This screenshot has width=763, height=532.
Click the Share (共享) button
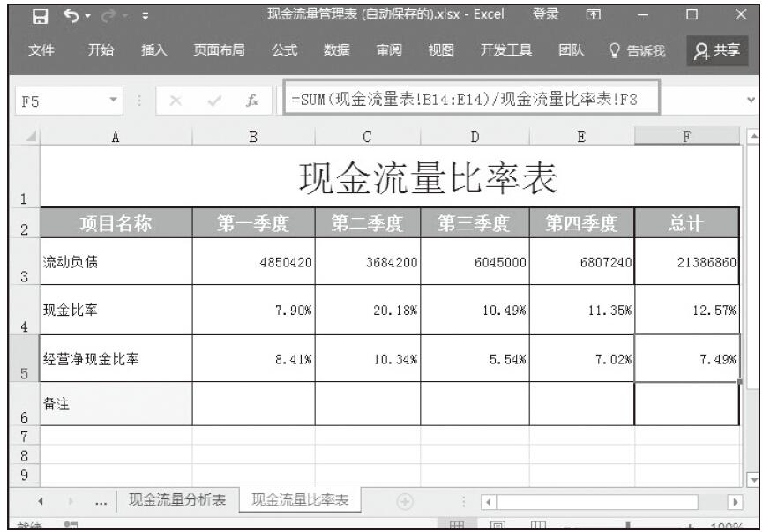[716, 51]
